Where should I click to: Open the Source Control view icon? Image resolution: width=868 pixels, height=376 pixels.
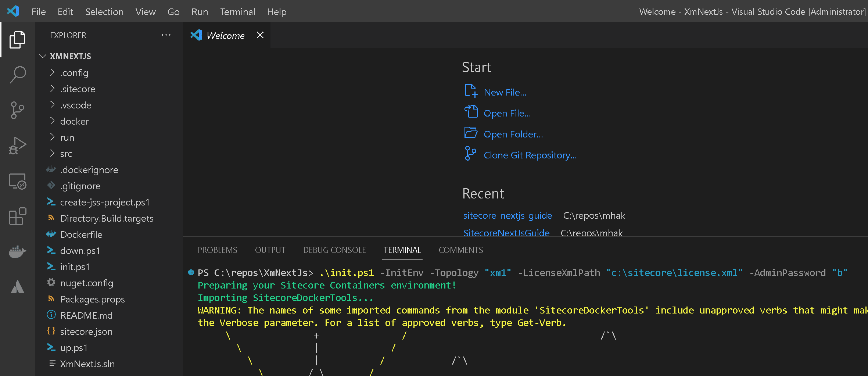[17, 110]
